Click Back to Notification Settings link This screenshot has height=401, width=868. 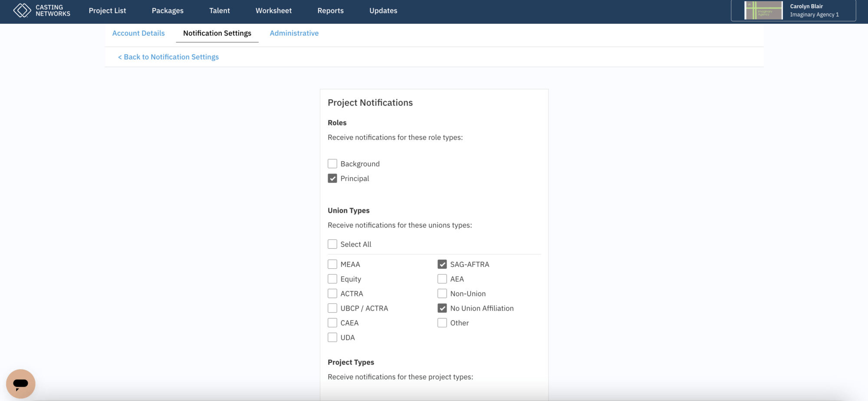[x=168, y=57]
